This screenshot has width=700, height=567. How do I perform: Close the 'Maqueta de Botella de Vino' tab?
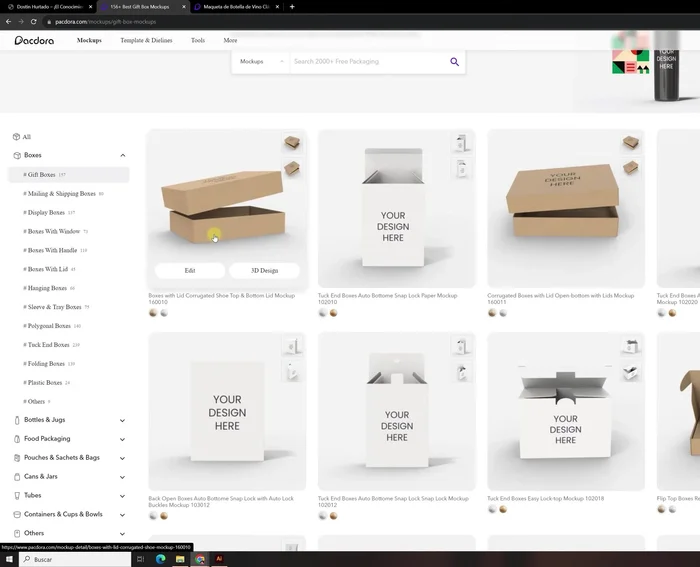click(x=277, y=7)
